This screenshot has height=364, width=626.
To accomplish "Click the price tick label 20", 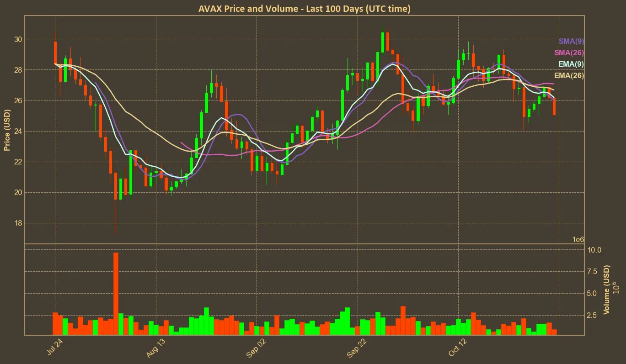I will pyautogui.click(x=18, y=192).
